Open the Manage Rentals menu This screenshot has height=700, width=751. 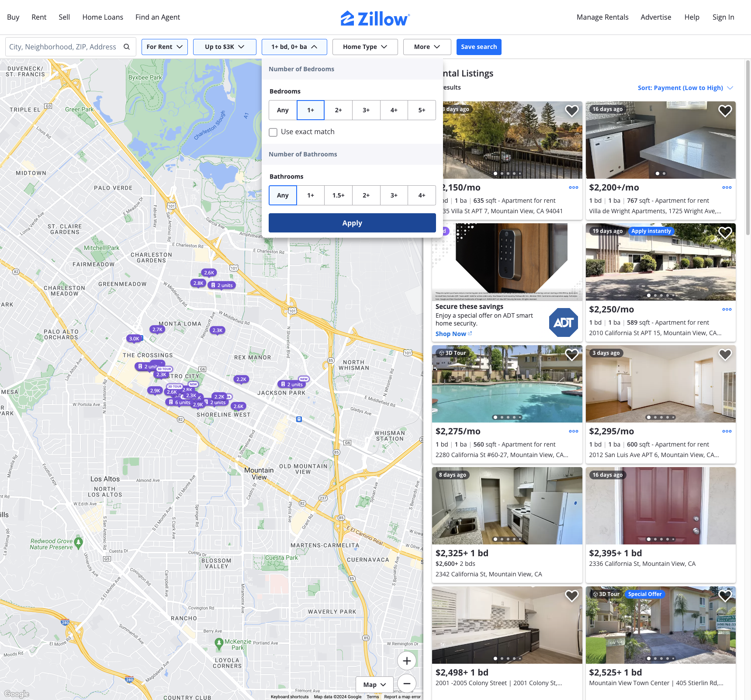pos(602,17)
